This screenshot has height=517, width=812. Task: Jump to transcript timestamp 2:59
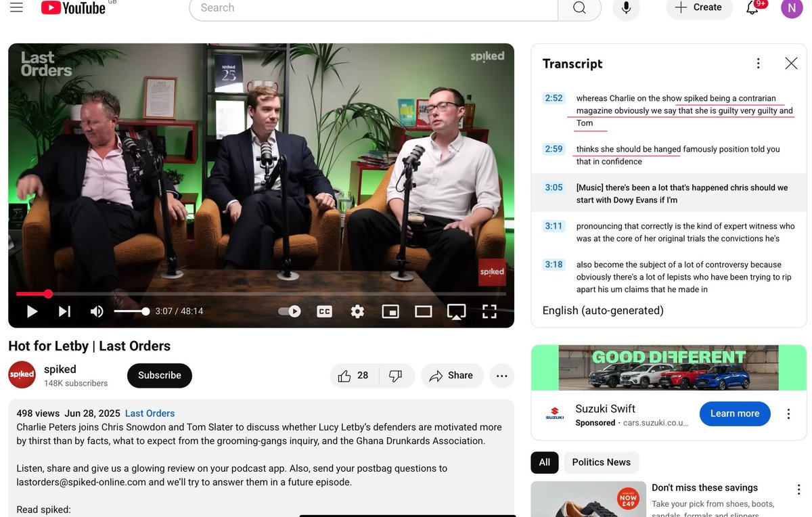click(x=554, y=149)
